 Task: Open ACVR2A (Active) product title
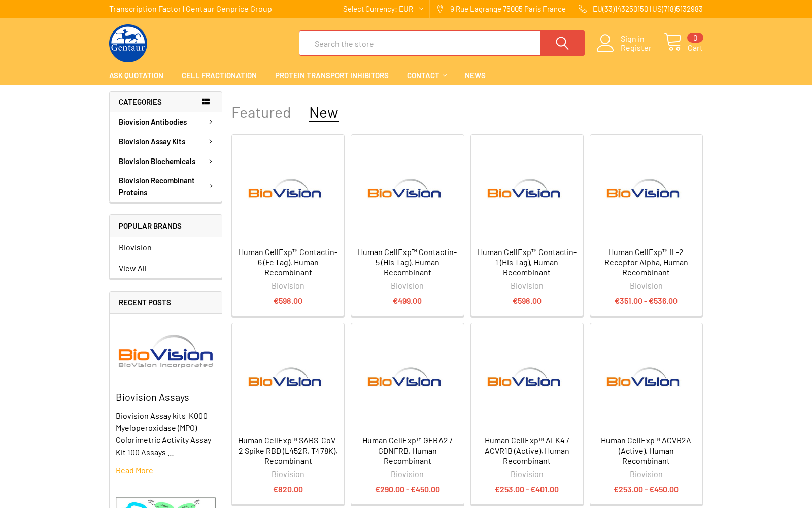pos(646,451)
